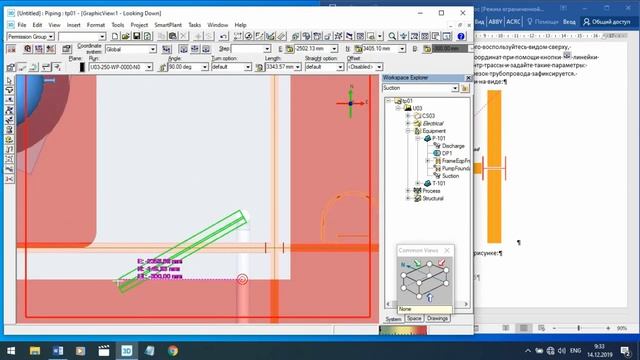
Task: Click the Общий доступ button in Word window
Action: [607, 22]
